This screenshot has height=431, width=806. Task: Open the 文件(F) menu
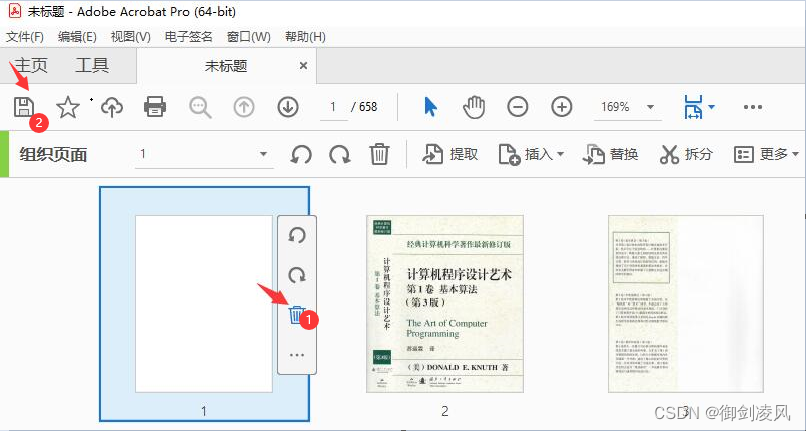point(25,37)
